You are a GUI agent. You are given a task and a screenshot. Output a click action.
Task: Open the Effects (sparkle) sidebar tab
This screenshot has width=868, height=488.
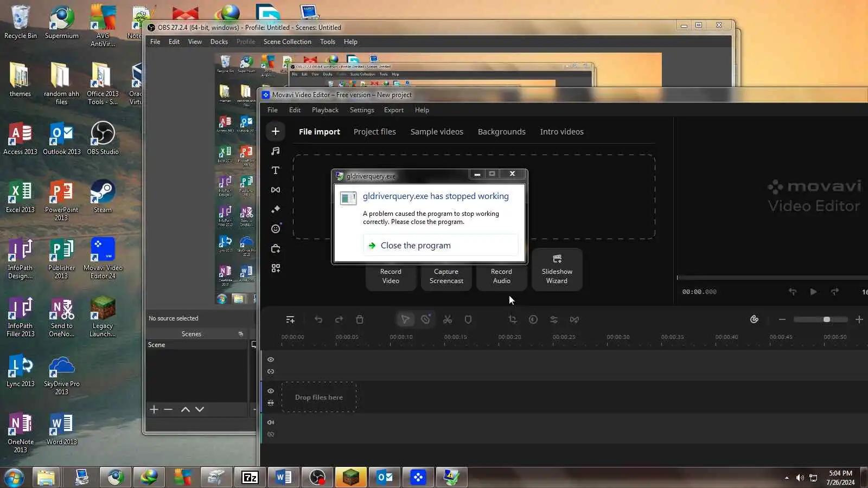(x=276, y=209)
